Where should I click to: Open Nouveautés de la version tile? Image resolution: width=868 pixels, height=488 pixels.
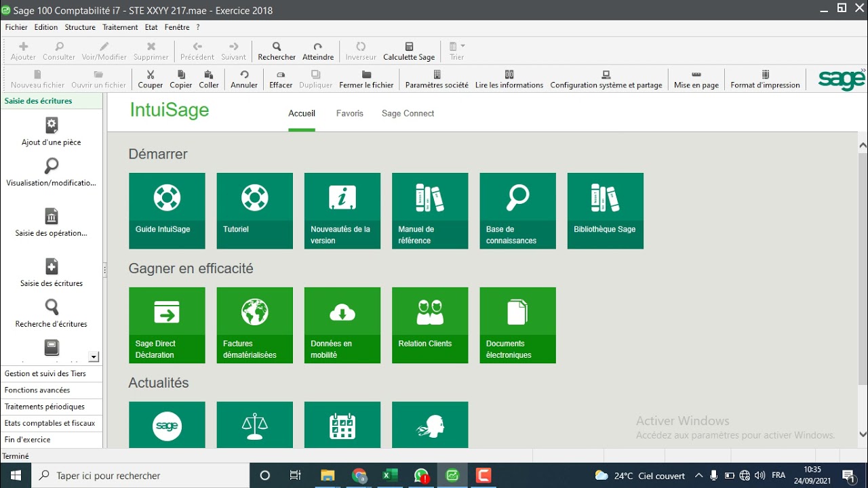[x=342, y=211]
